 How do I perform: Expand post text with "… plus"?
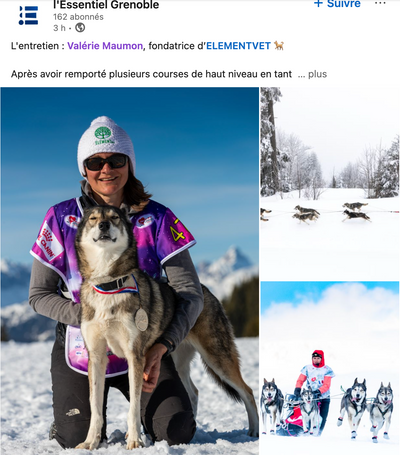point(312,74)
